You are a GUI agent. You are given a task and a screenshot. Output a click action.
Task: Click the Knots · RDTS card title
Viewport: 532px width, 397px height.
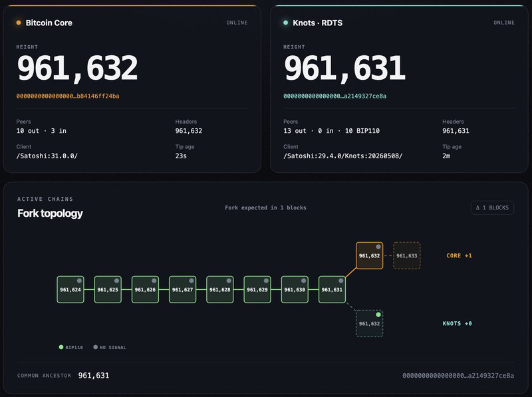tap(318, 23)
